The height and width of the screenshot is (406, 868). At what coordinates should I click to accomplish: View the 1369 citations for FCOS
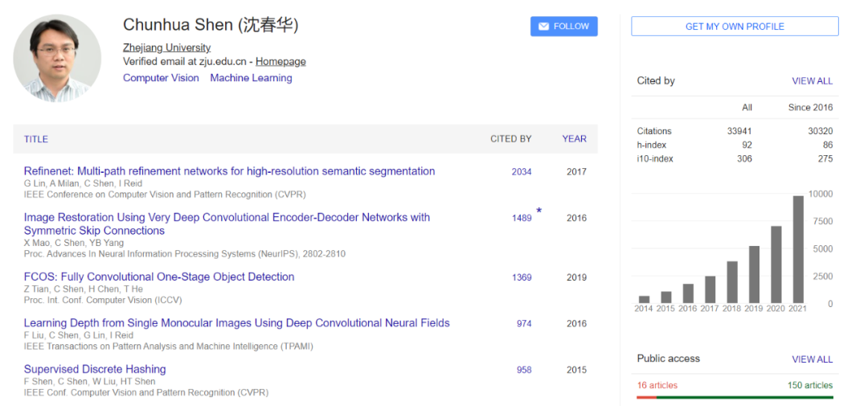(522, 277)
